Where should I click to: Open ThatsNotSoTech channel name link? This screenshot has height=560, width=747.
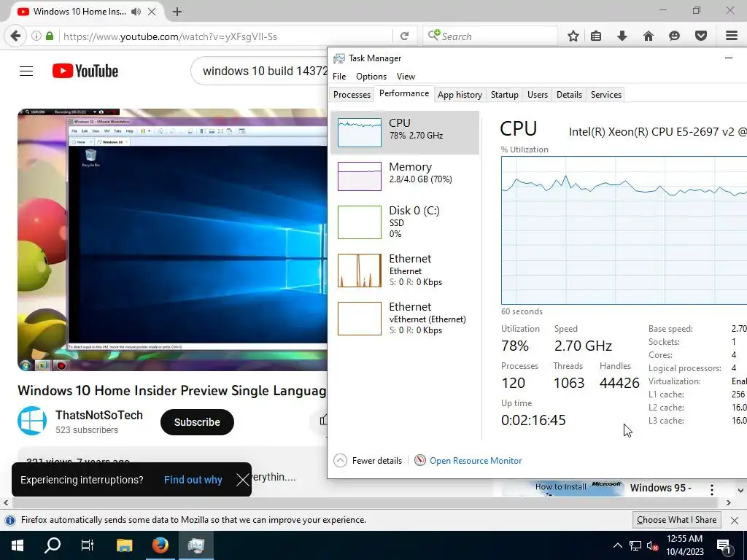coord(99,415)
